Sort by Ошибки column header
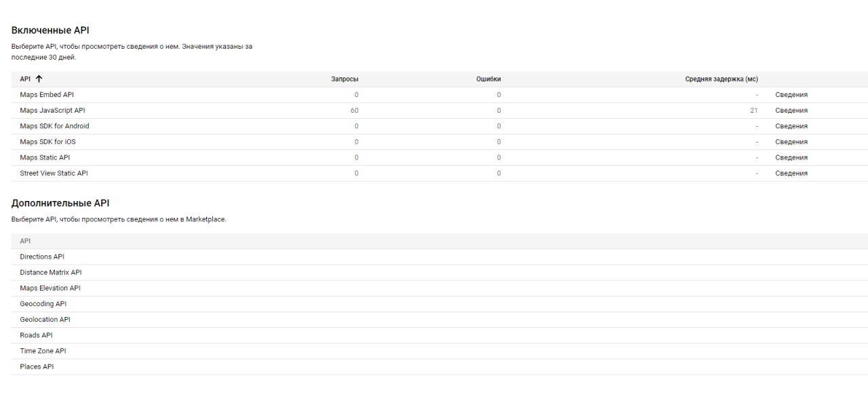The width and height of the screenshot is (868, 408). coord(488,79)
